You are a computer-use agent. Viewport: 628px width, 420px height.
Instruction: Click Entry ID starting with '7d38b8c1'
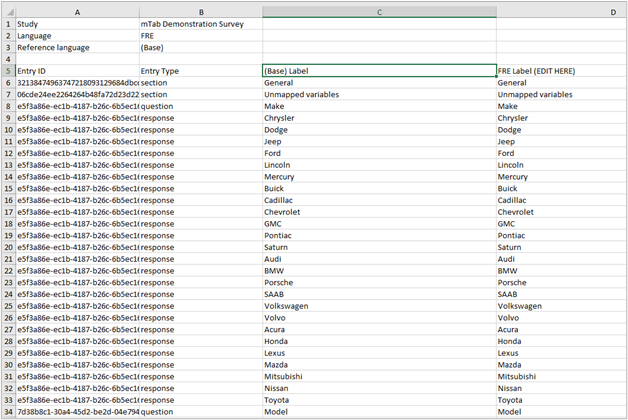point(78,412)
